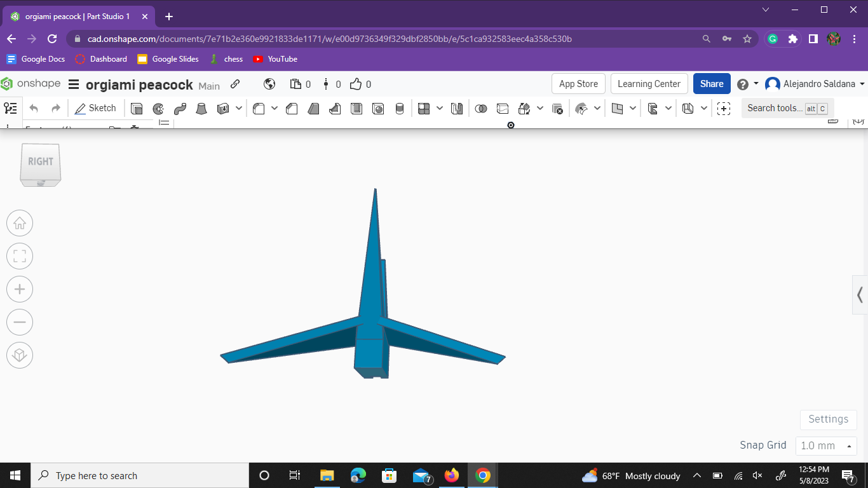Screen dimensions: 868x488
Task: Select the Rib tool
Action: pyautogui.click(x=335, y=109)
